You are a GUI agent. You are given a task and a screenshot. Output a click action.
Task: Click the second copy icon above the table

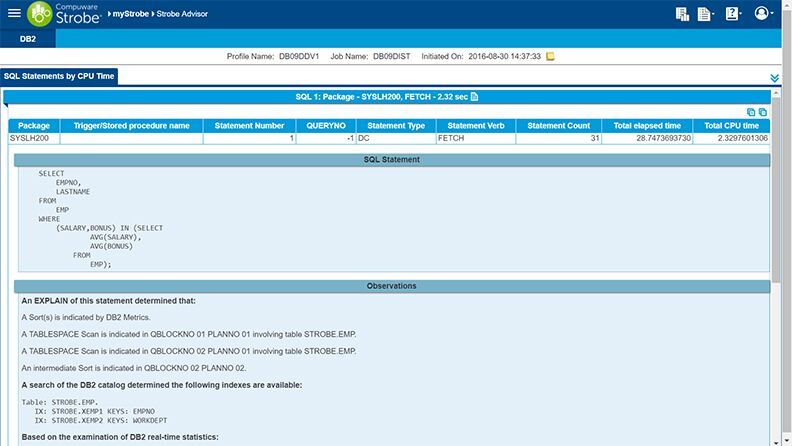click(763, 112)
